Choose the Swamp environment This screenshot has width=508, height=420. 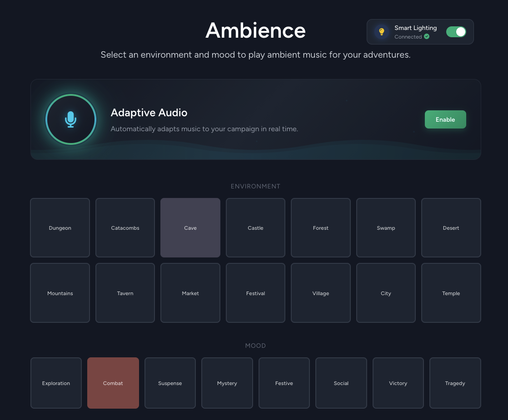(386, 227)
